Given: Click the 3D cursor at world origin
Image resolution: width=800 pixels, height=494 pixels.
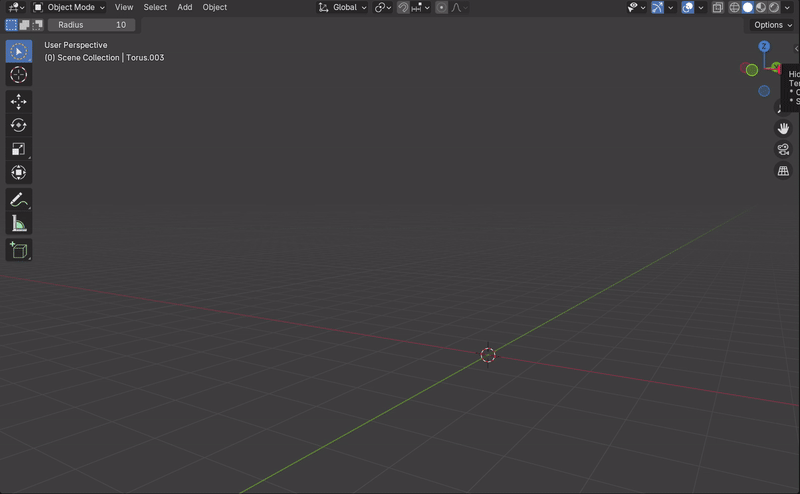Looking at the screenshot, I should [x=488, y=355].
